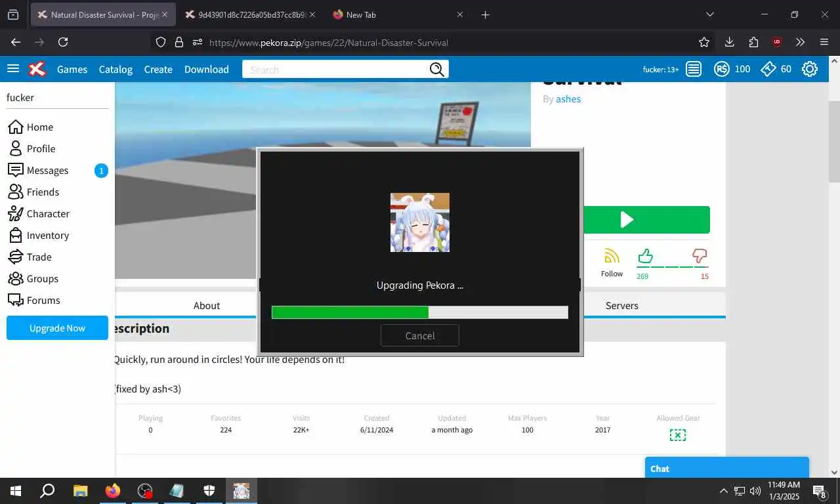Click the thumbs down dislike icon
The image size is (840, 504).
click(700, 256)
